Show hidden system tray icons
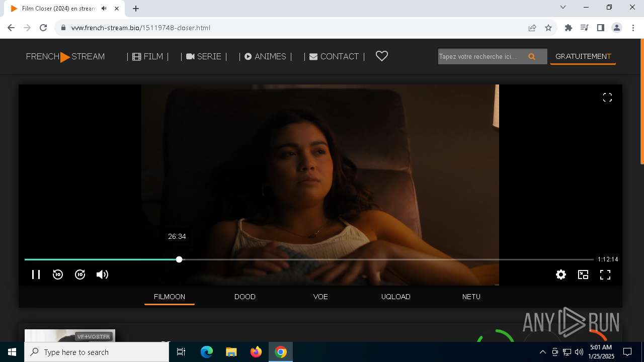This screenshot has height=362, width=644. 543,352
